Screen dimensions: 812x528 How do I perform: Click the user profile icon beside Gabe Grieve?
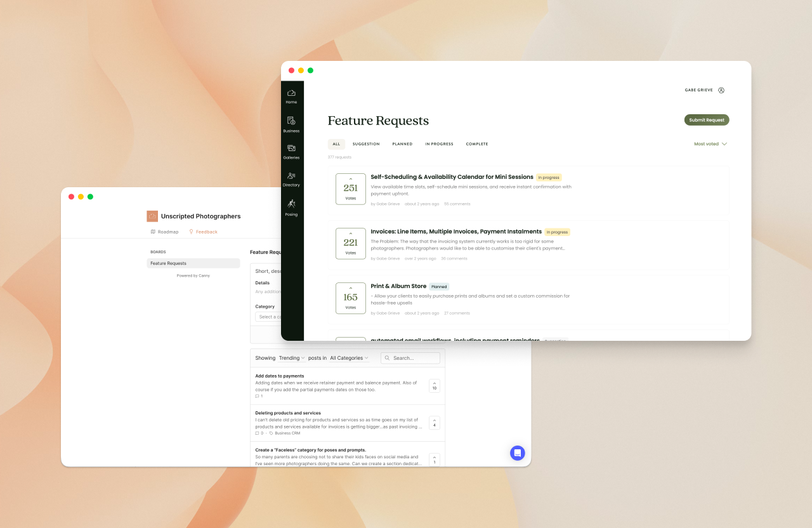[721, 90]
